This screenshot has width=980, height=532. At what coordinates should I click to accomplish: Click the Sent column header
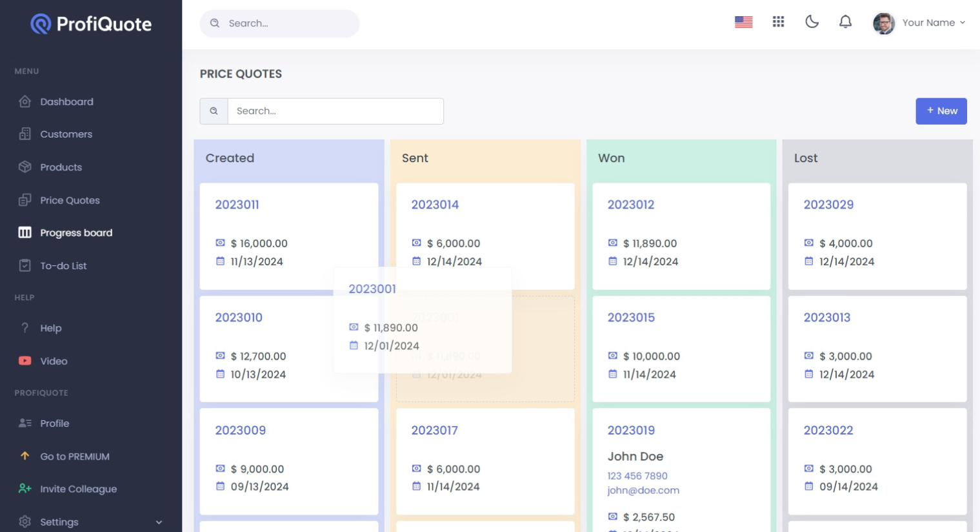(x=415, y=158)
